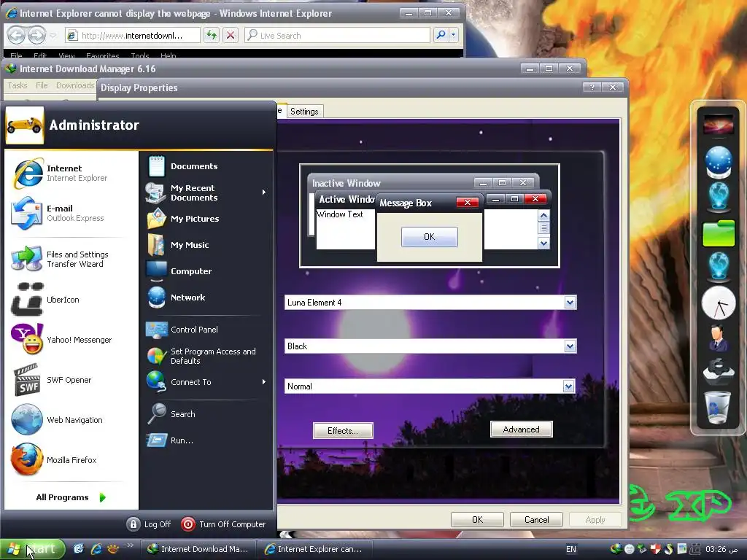Click Apply in Display Properties
Screen dimensions: 747x560
(595, 519)
